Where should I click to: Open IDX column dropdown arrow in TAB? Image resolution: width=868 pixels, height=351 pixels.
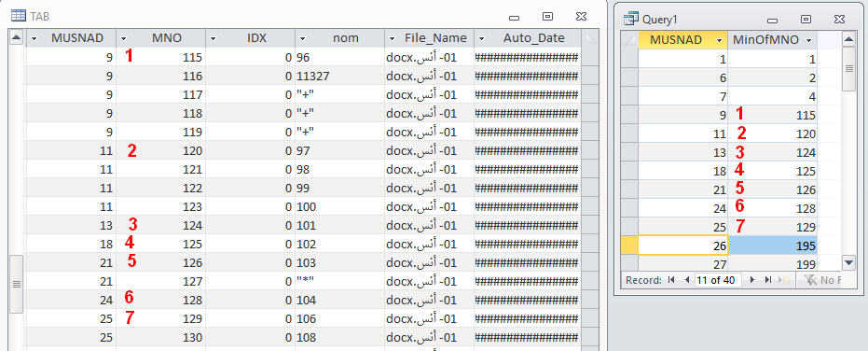click(214, 39)
